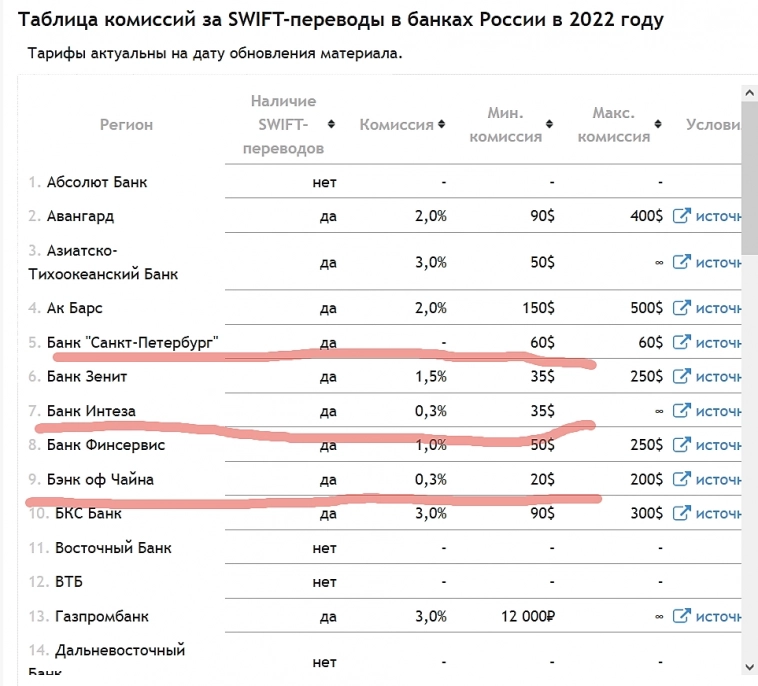Click 12 000₽ minimum commission of Газпромбанк
Screen dimensions: 758x686
528,616
